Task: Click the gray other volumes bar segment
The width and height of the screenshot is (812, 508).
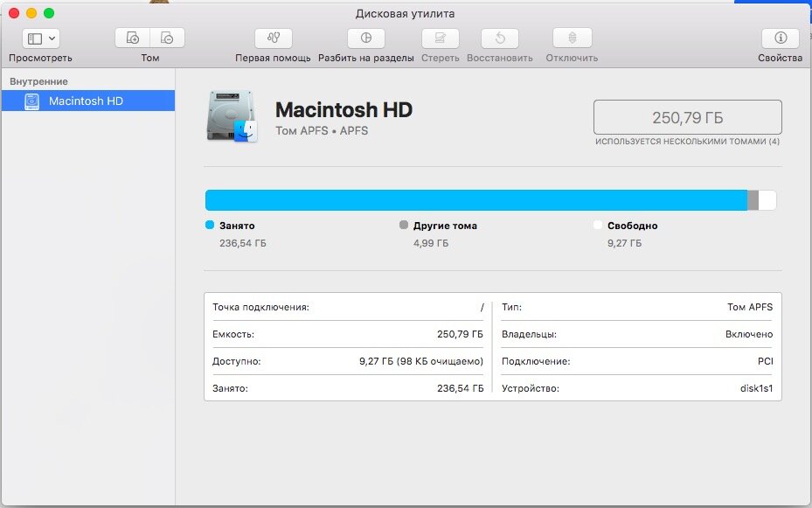Action: [x=753, y=200]
